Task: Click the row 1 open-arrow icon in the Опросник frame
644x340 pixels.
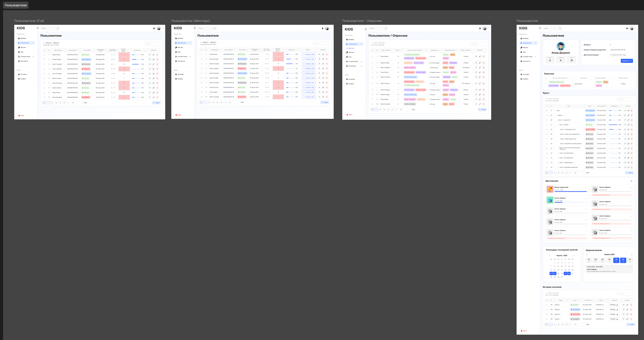Action: pyautogui.click(x=476, y=56)
